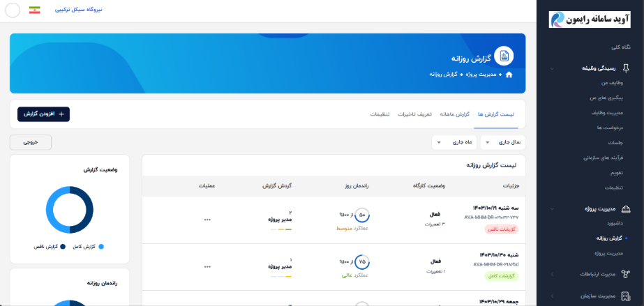Open تقویم in sidebar
Viewport: 644px width, 306px height.
[617, 173]
